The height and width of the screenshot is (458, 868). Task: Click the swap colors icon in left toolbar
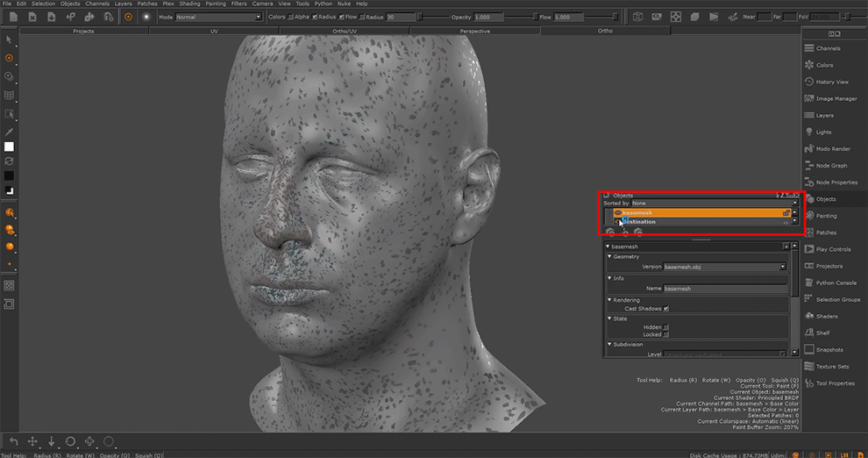click(9, 161)
